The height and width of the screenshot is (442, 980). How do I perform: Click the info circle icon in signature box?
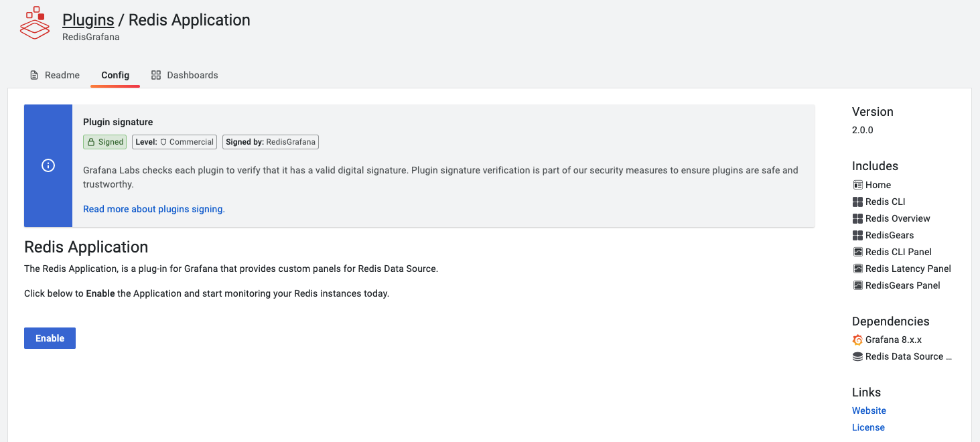pyautogui.click(x=48, y=165)
